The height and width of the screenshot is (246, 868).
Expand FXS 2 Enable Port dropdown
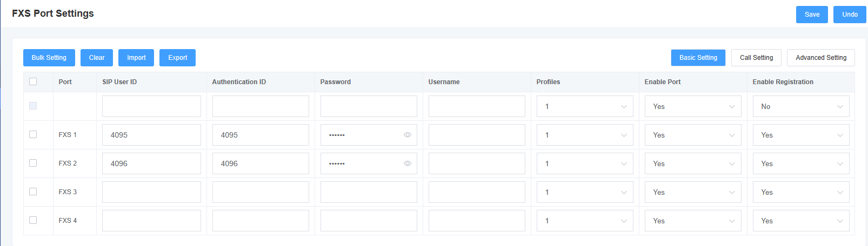[x=693, y=163]
